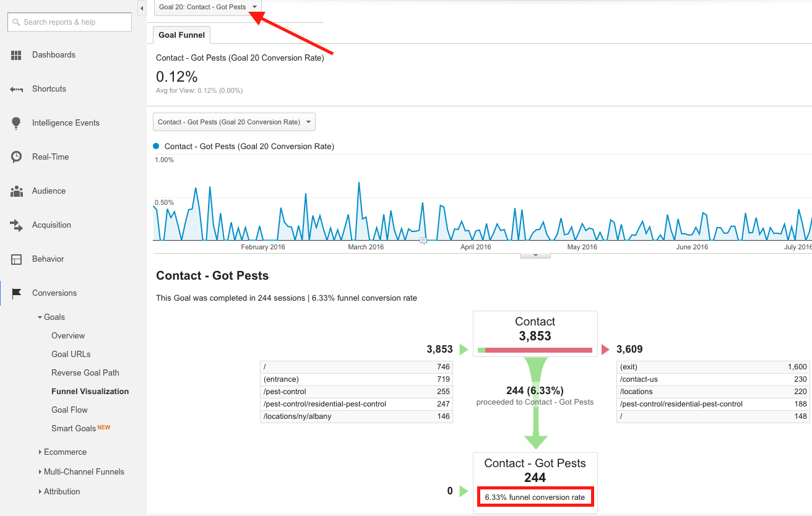Screen dimensions: 812x516
Task: Expand the Ecommerce section
Action: point(41,452)
